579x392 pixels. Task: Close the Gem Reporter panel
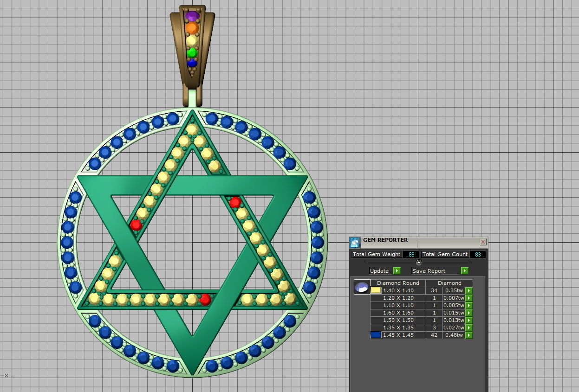pyautogui.click(x=483, y=242)
